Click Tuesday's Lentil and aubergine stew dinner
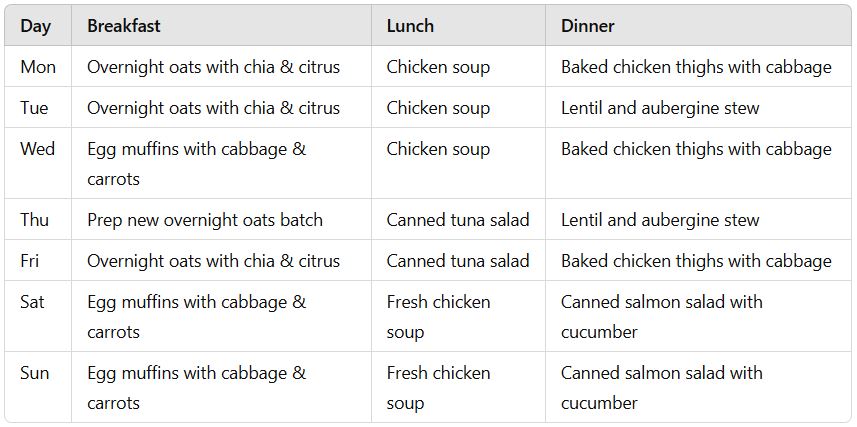The image size is (857, 427). pos(660,108)
